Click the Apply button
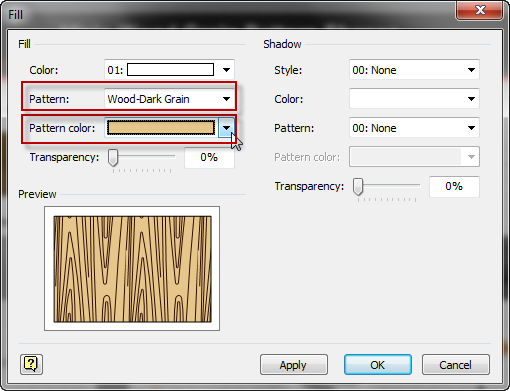Viewport: 510px width, 391px height. tap(294, 365)
